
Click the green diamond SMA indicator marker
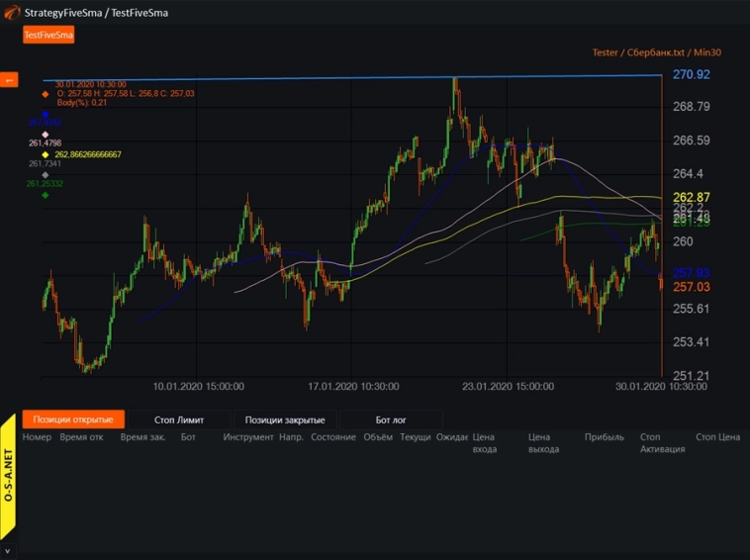pyautogui.click(x=46, y=195)
